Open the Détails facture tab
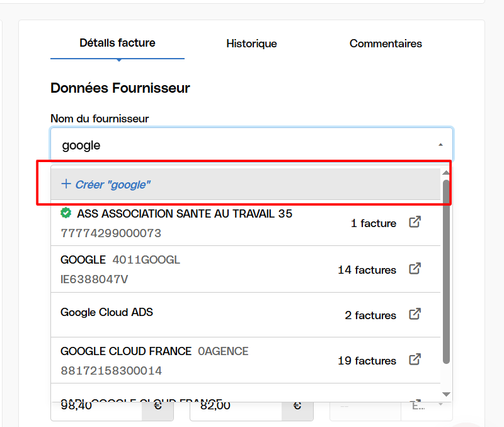504x427 pixels. tap(117, 43)
